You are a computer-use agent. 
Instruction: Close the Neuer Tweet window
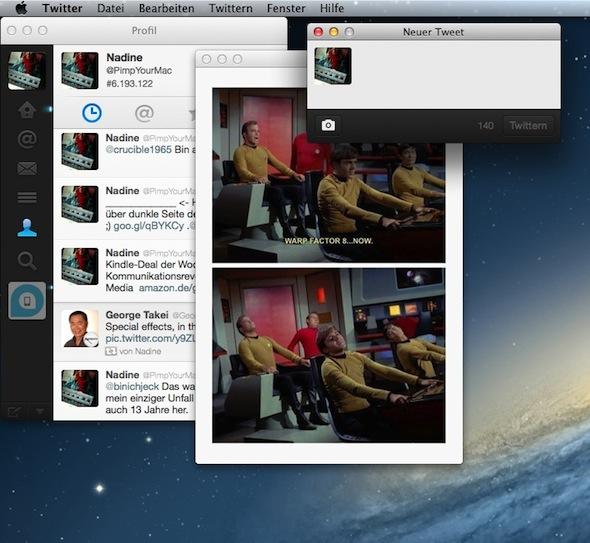coord(318,32)
